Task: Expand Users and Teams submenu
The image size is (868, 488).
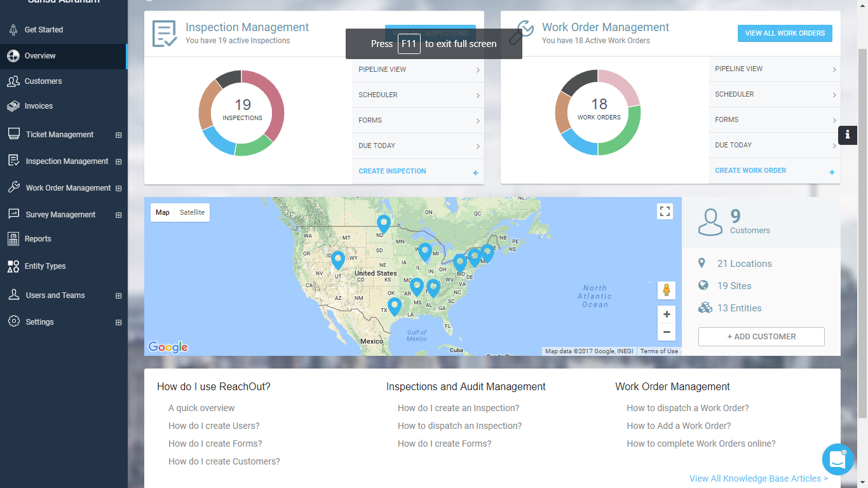Action: click(118, 295)
